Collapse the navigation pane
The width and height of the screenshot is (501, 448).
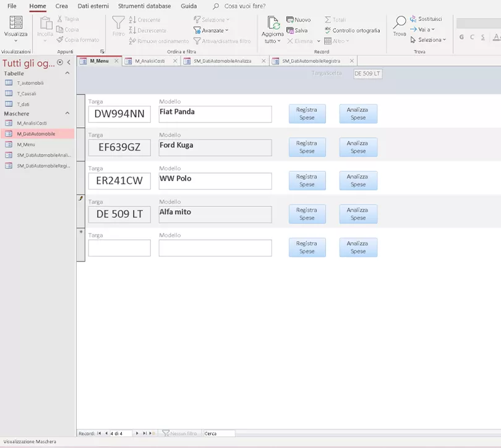tap(69, 62)
